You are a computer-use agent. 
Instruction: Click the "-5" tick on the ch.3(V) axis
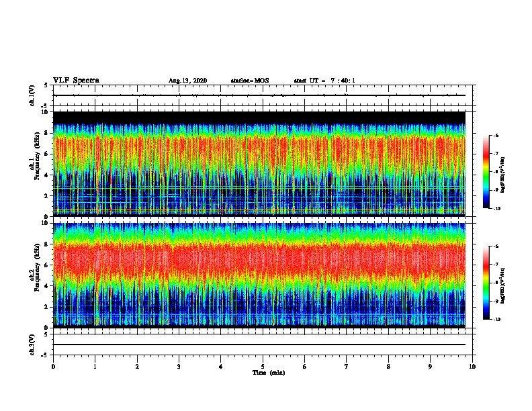pyautogui.click(x=44, y=355)
